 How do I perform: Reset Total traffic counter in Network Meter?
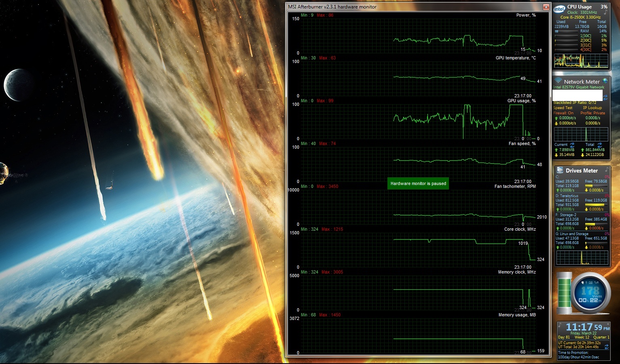599,145
